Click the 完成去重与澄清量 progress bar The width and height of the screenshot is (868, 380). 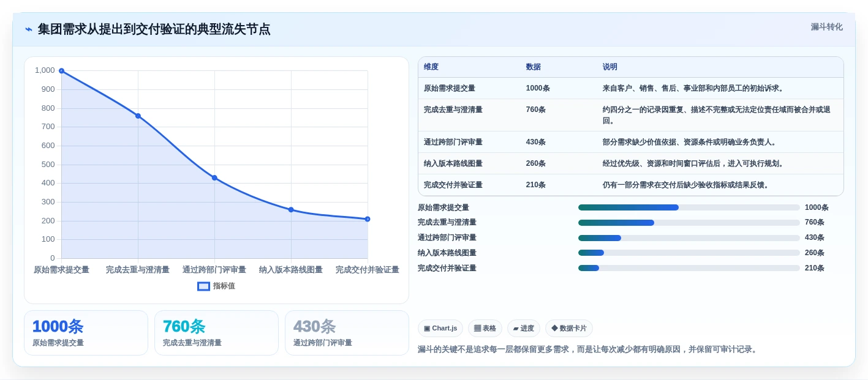[x=689, y=223]
